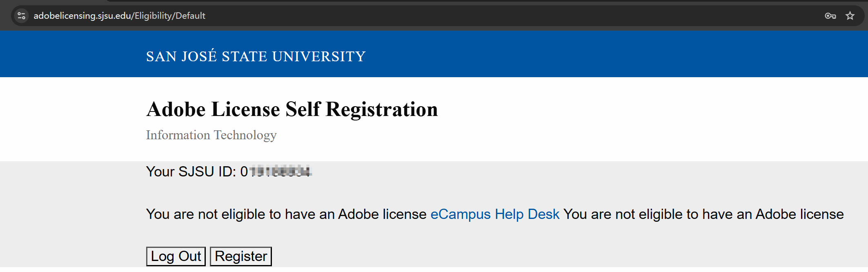Open the eCampus Help Desk link
Image resolution: width=868 pixels, height=272 pixels.
pos(495,214)
